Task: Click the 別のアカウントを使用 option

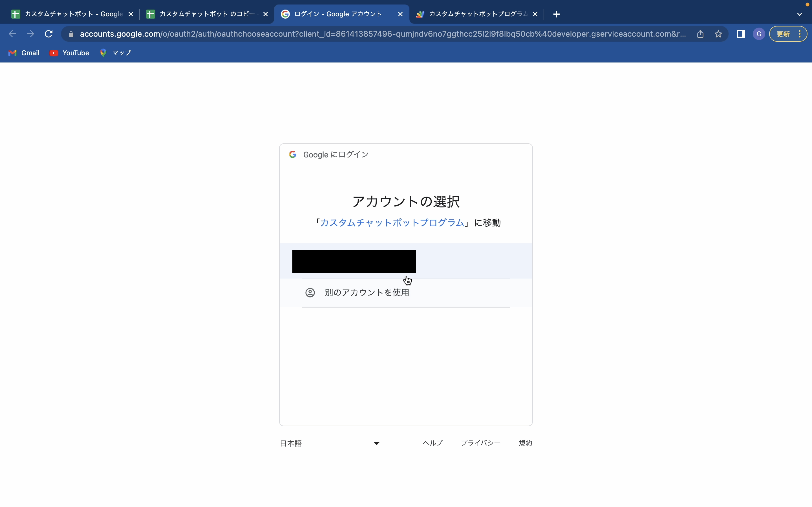Action: (367, 292)
